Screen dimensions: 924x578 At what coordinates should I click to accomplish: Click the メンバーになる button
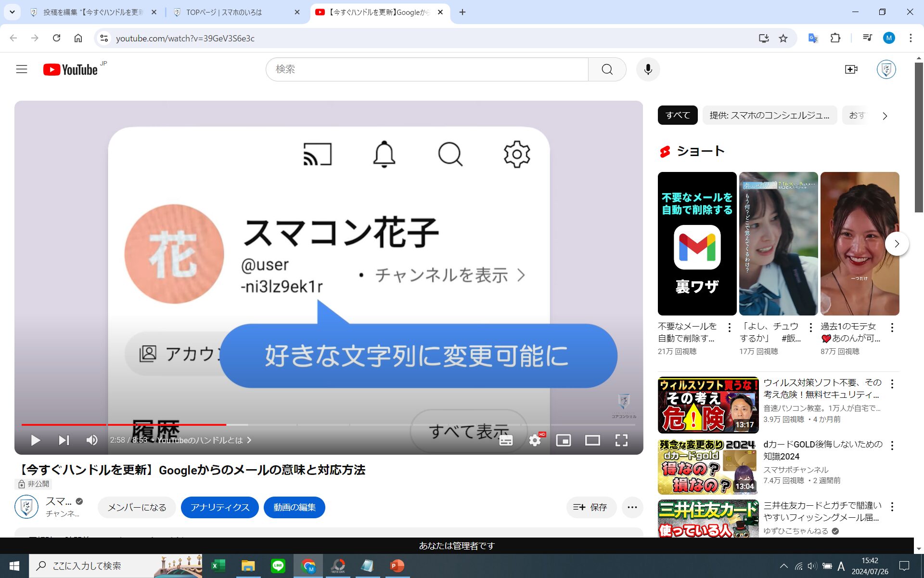coord(137,507)
